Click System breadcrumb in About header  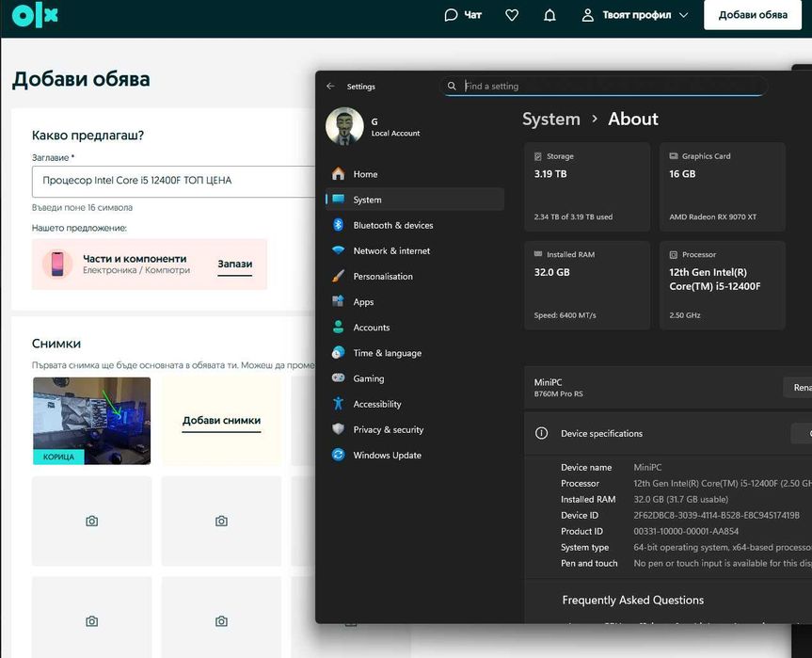click(x=551, y=120)
